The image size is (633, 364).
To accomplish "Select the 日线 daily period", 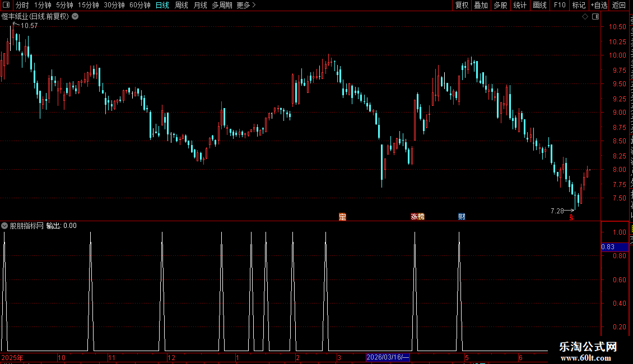I will (x=162, y=5).
